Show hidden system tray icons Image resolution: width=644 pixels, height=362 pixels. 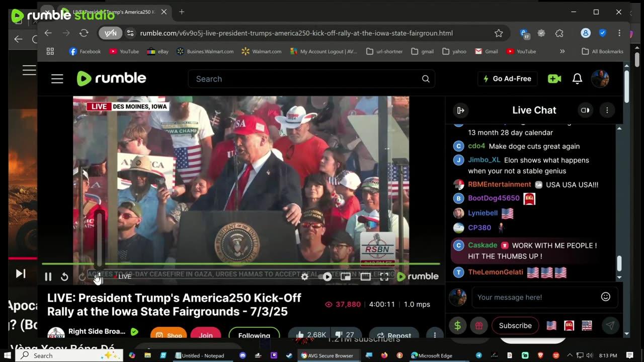(x=570, y=355)
